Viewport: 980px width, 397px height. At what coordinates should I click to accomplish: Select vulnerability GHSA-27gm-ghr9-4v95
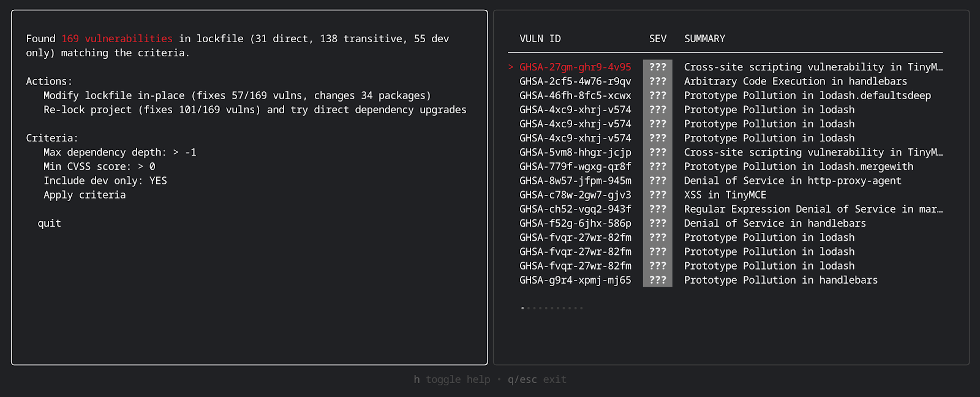[575, 67]
